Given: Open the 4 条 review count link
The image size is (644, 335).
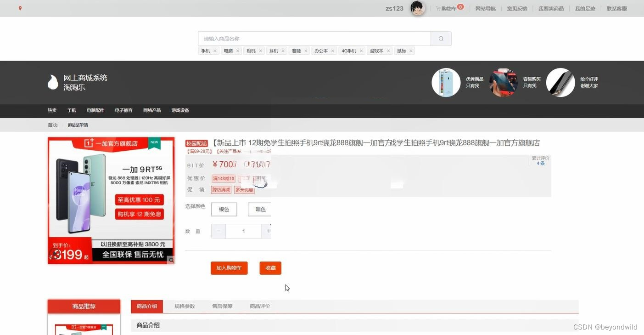Looking at the screenshot, I should [x=541, y=164].
